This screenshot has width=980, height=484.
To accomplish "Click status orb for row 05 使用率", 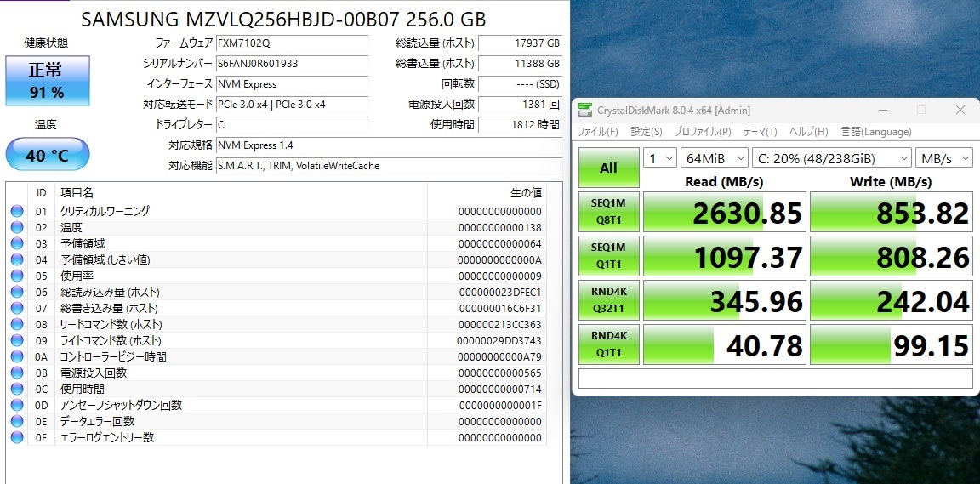I will click(x=17, y=276).
